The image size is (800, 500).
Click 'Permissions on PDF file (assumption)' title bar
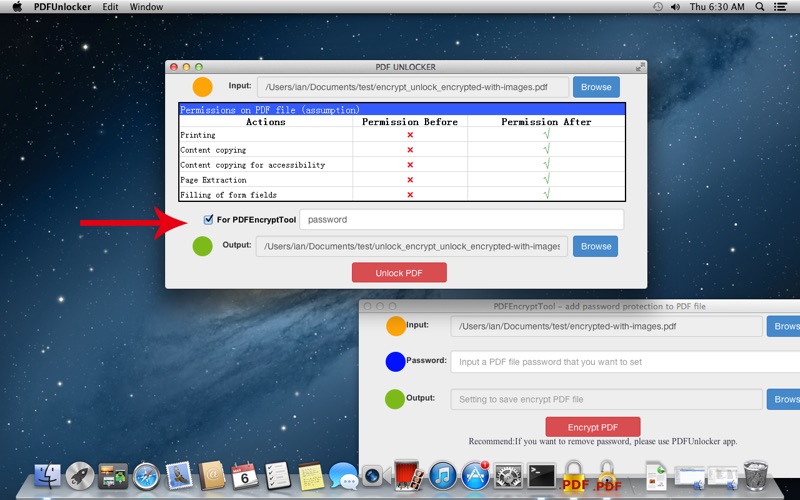pos(402,109)
